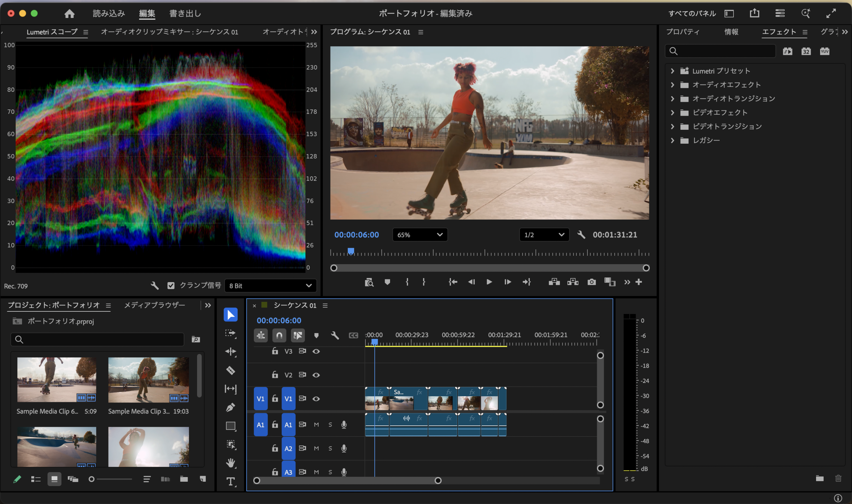Image resolution: width=852 pixels, height=504 pixels.
Task: Toggle V1 track lock
Action: [x=275, y=399]
